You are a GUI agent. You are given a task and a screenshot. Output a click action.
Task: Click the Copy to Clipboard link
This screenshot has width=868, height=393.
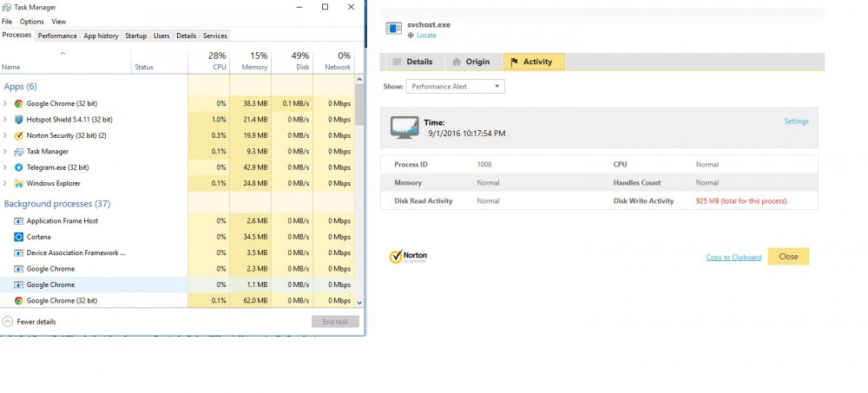click(x=733, y=258)
